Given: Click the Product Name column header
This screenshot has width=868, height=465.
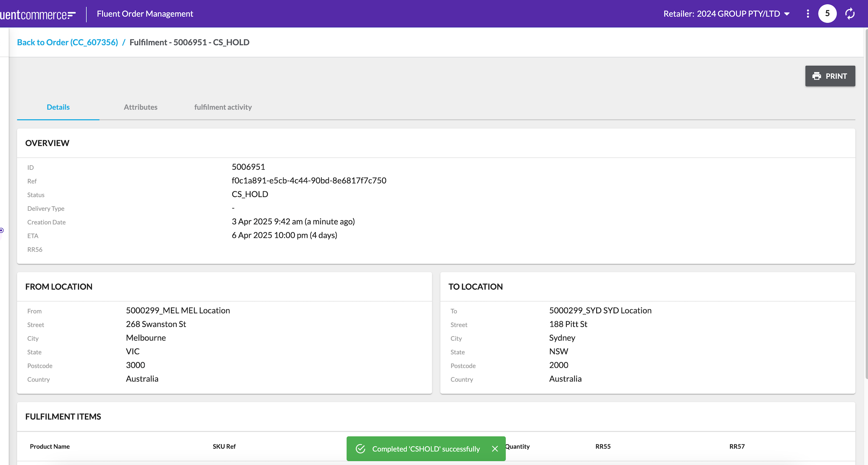Looking at the screenshot, I should pyautogui.click(x=50, y=446).
